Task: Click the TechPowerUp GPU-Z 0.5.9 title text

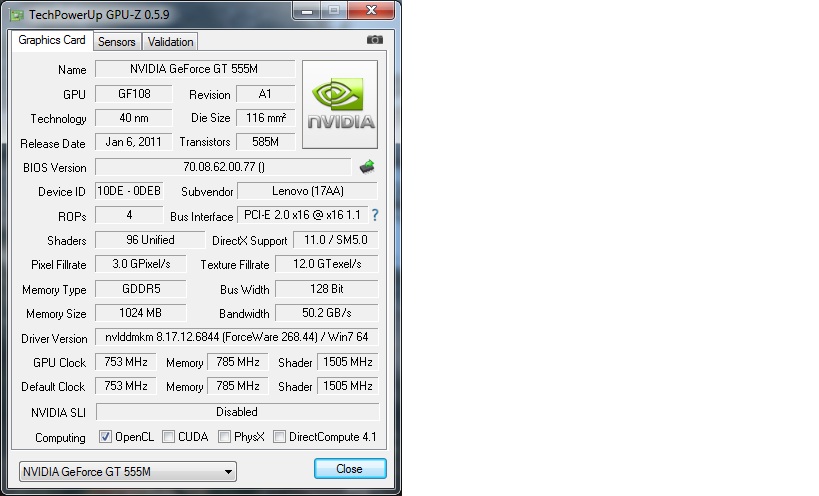Action: [x=99, y=15]
